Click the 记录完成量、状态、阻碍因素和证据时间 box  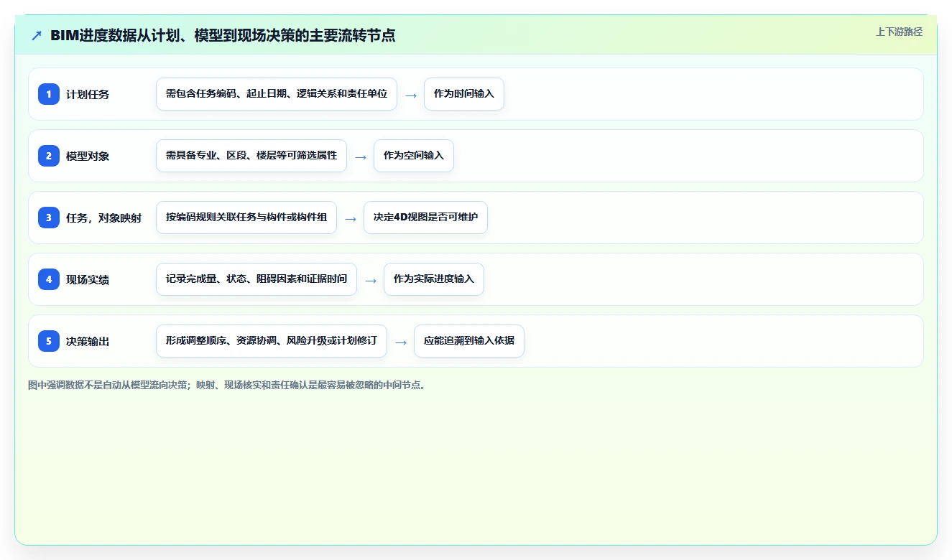click(x=257, y=279)
